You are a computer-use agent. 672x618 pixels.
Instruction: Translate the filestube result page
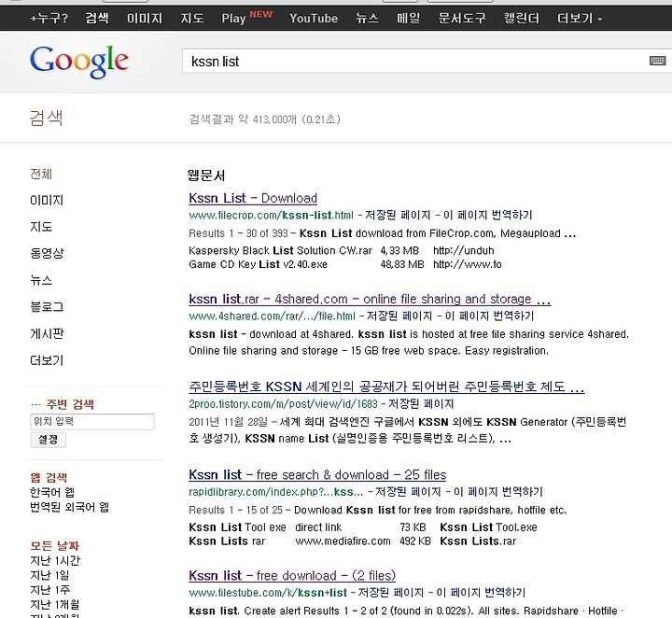tap(481, 593)
